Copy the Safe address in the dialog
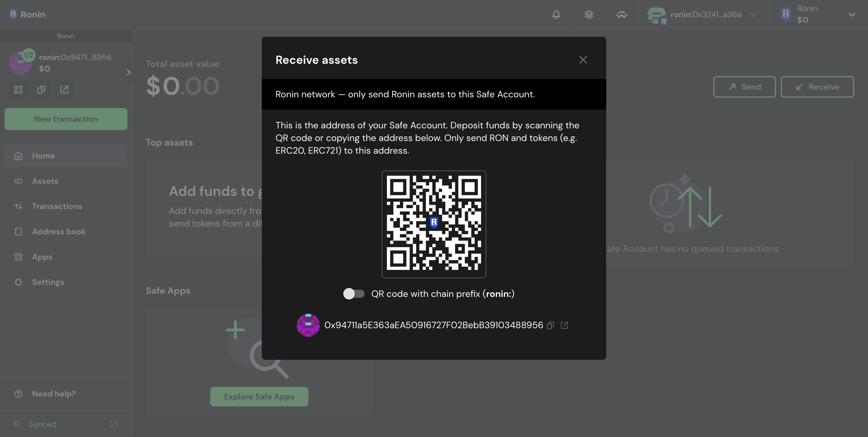Image resolution: width=868 pixels, height=437 pixels. coord(551,325)
